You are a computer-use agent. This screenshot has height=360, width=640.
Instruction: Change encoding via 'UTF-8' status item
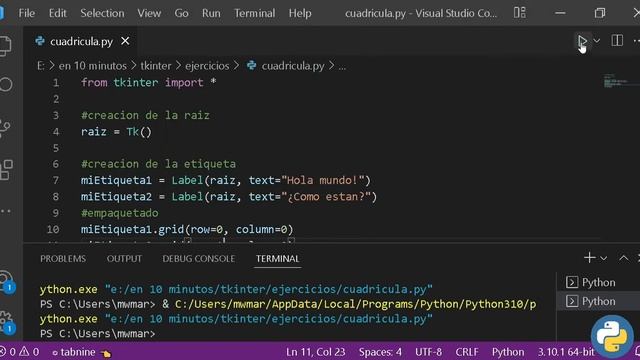click(x=428, y=352)
